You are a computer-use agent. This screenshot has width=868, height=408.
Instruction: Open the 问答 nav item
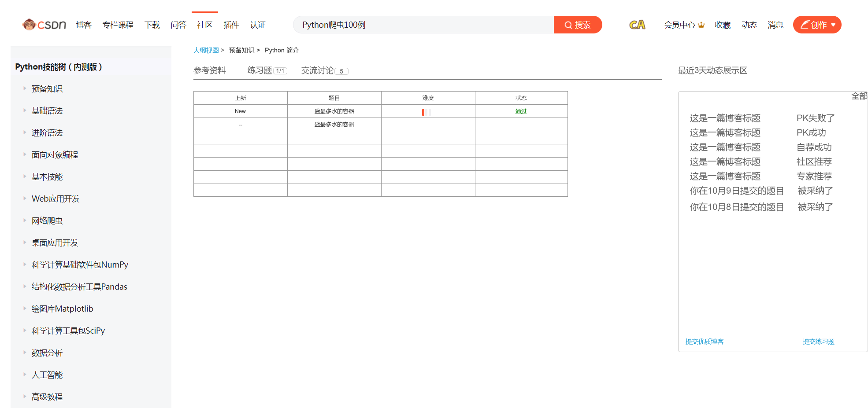click(x=178, y=25)
